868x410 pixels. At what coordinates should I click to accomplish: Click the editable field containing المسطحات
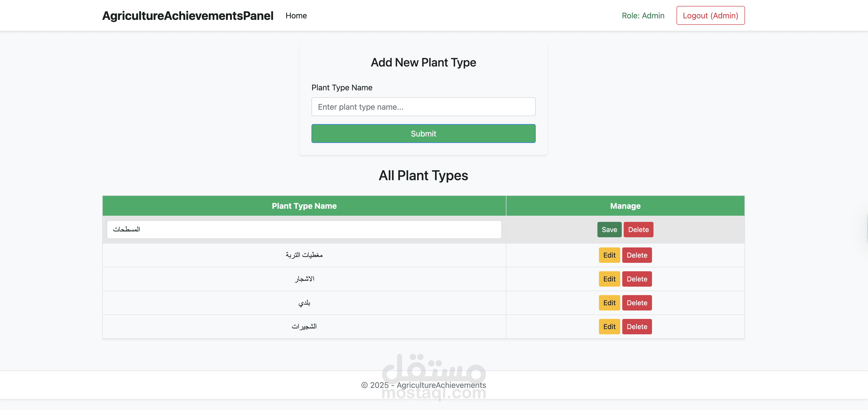(x=304, y=230)
